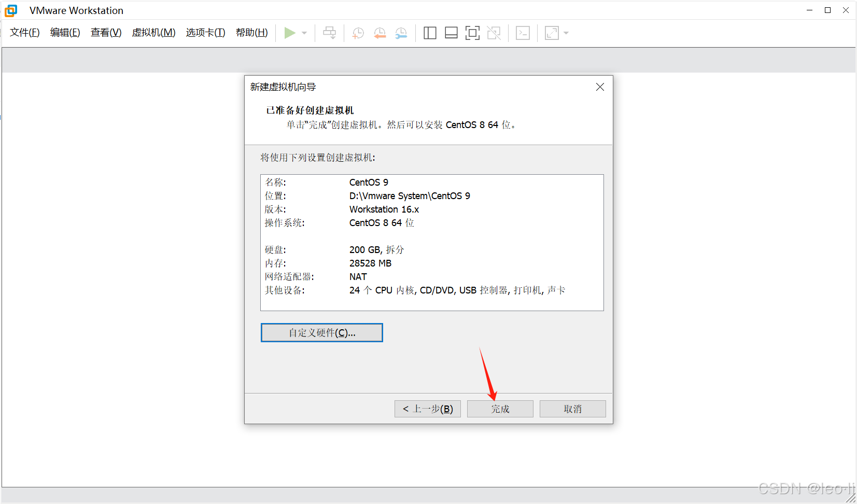Click the 名称: label
The width and height of the screenshot is (857, 504).
tap(275, 183)
